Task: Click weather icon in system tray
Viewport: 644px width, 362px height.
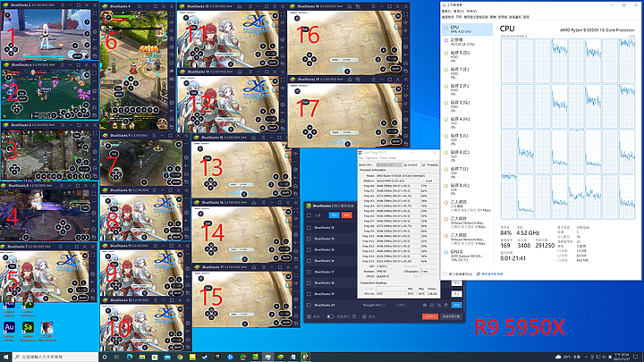Action: [x=558, y=357]
